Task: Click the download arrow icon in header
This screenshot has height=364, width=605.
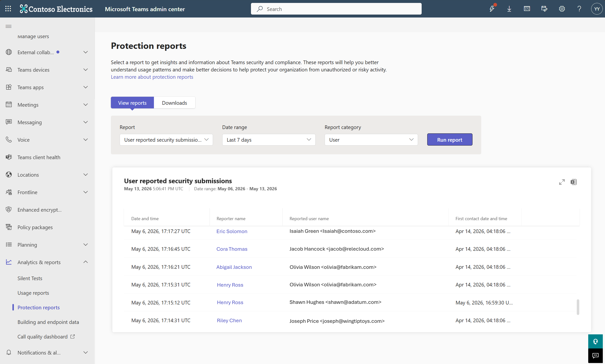Action: point(509,9)
